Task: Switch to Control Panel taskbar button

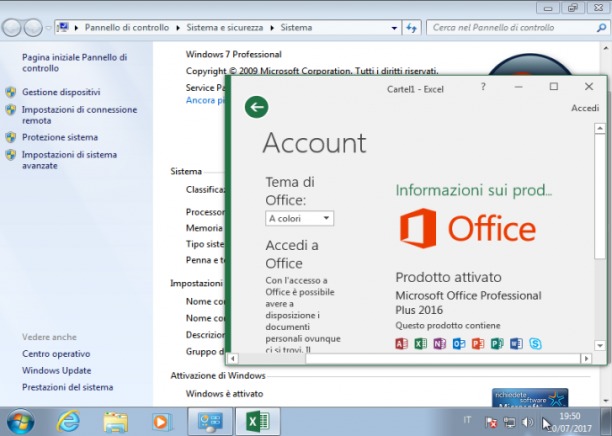Action: pyautogui.click(x=210, y=422)
